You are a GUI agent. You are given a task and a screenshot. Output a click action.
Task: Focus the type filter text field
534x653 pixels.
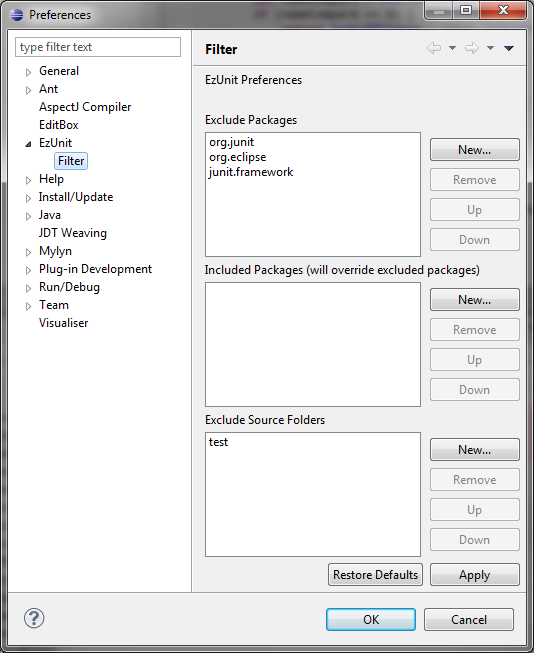click(x=98, y=47)
